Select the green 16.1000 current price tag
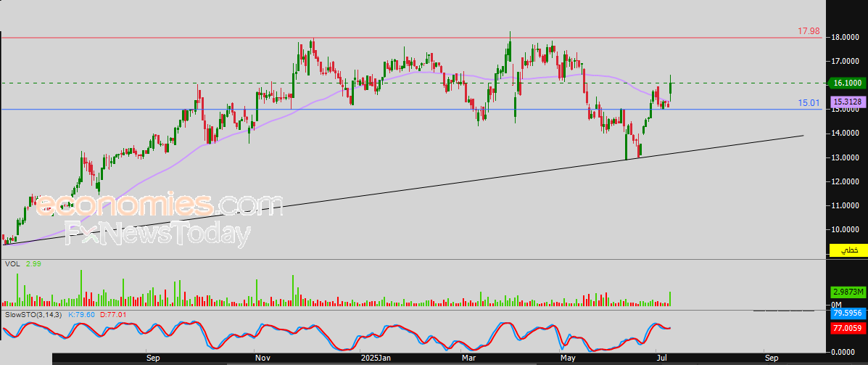Screen dimensions: 868x365 click(846, 83)
